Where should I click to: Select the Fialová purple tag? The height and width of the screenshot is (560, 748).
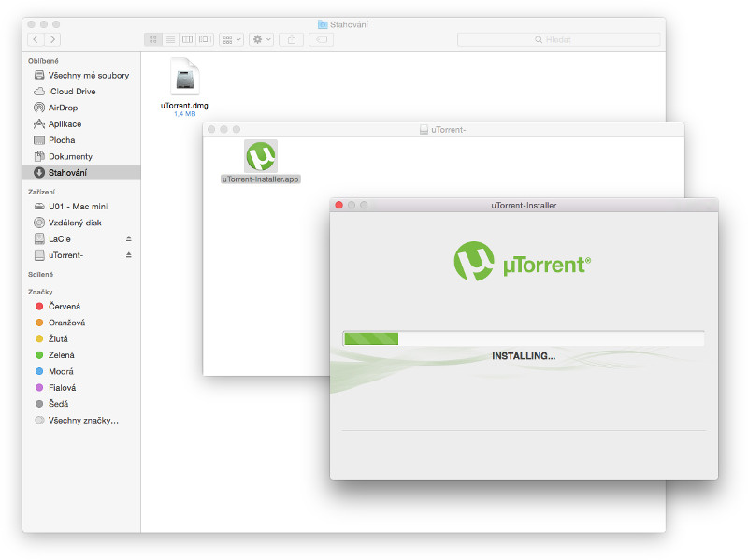[81, 388]
